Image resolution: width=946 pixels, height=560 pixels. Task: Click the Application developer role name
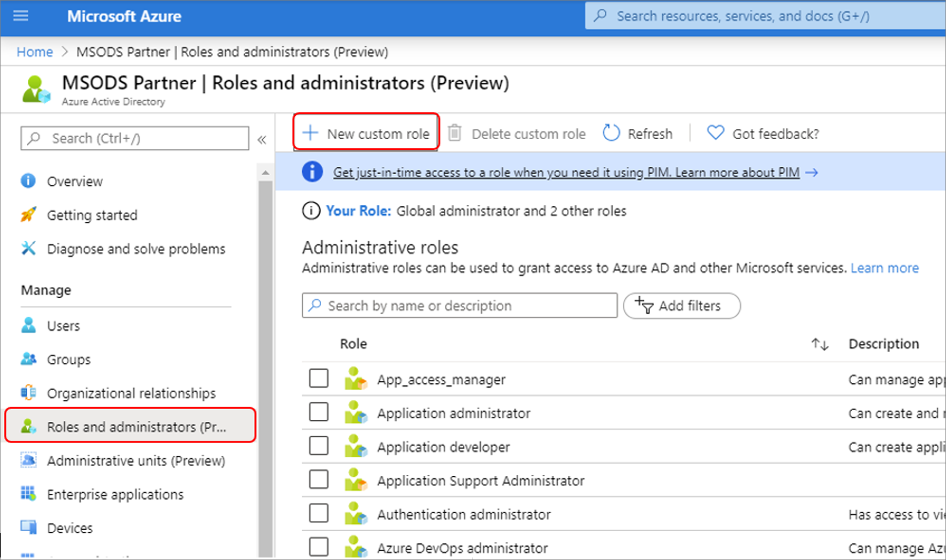tap(443, 447)
